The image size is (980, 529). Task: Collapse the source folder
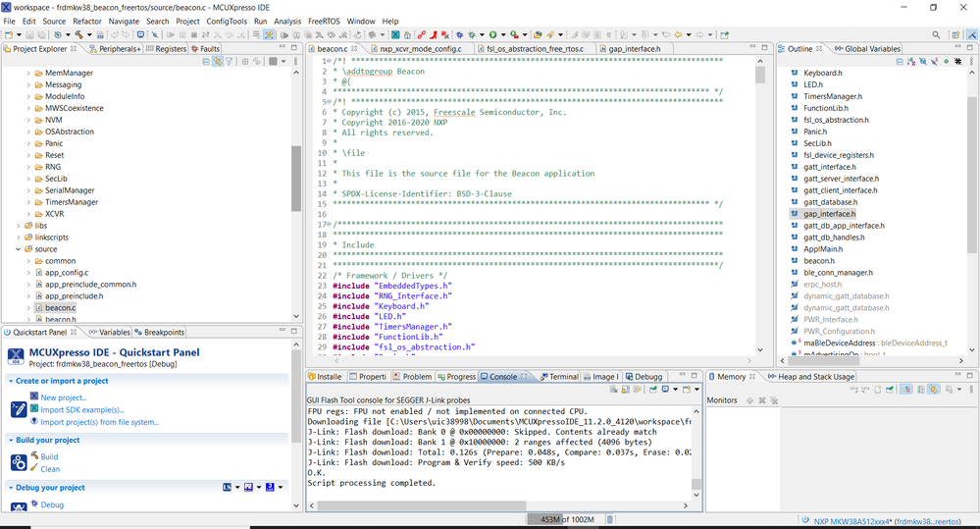coord(18,249)
